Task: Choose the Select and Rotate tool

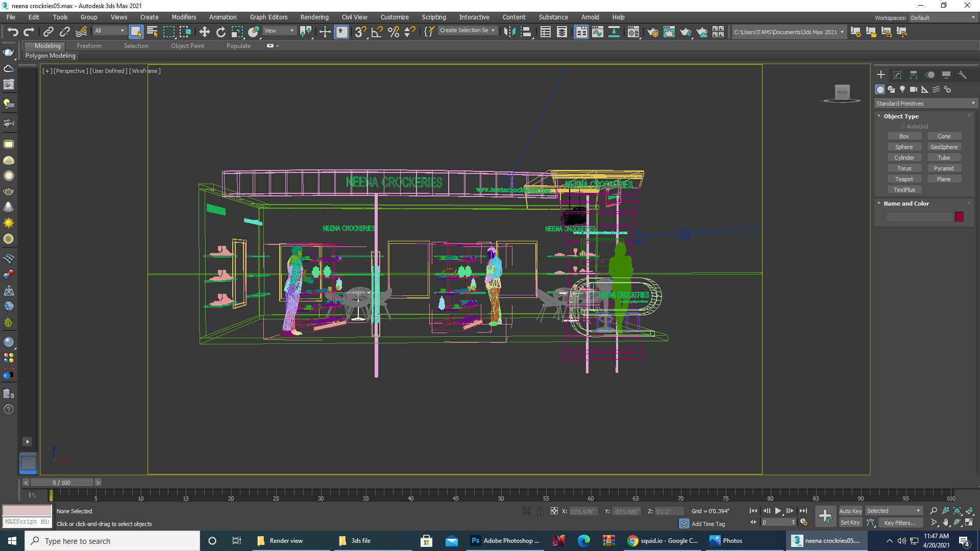Action: pos(220,32)
